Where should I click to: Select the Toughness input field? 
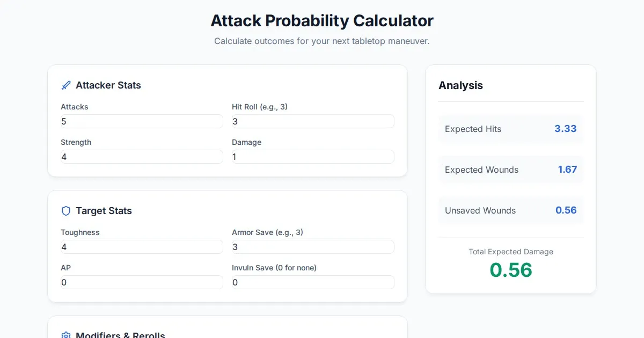142,247
